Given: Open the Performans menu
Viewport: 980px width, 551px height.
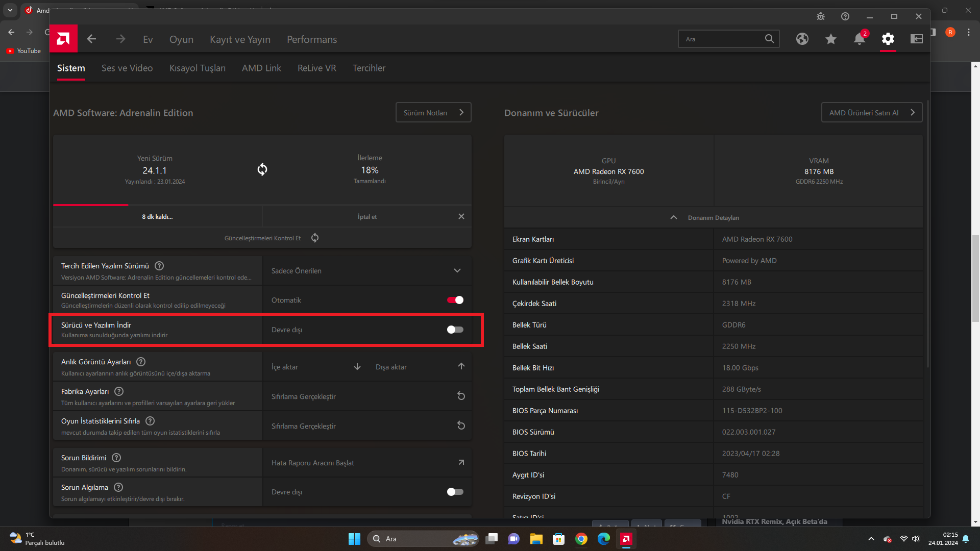Looking at the screenshot, I should 312,39.
